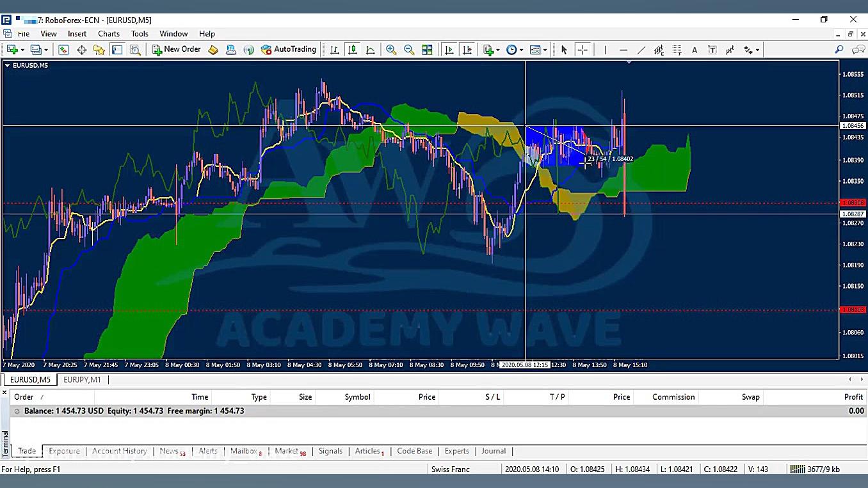Open the Experts terminal tab
The width and height of the screenshot is (868, 488).
point(456,451)
